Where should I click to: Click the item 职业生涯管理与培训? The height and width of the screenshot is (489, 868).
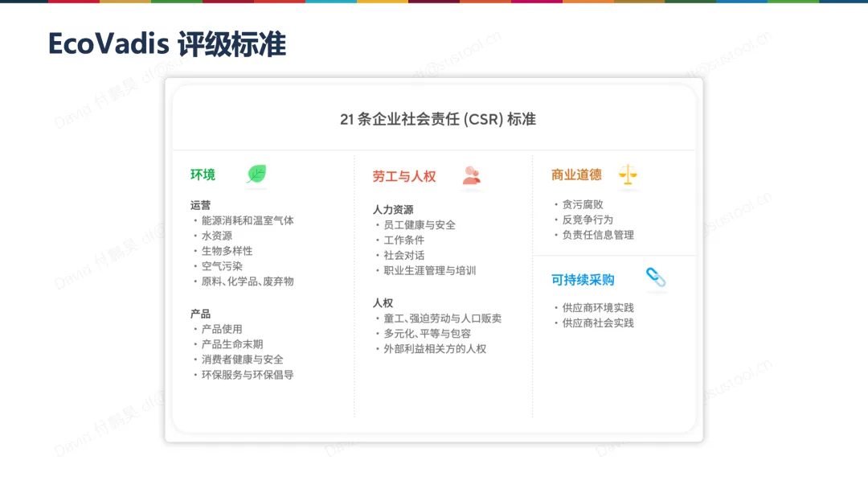tap(429, 271)
